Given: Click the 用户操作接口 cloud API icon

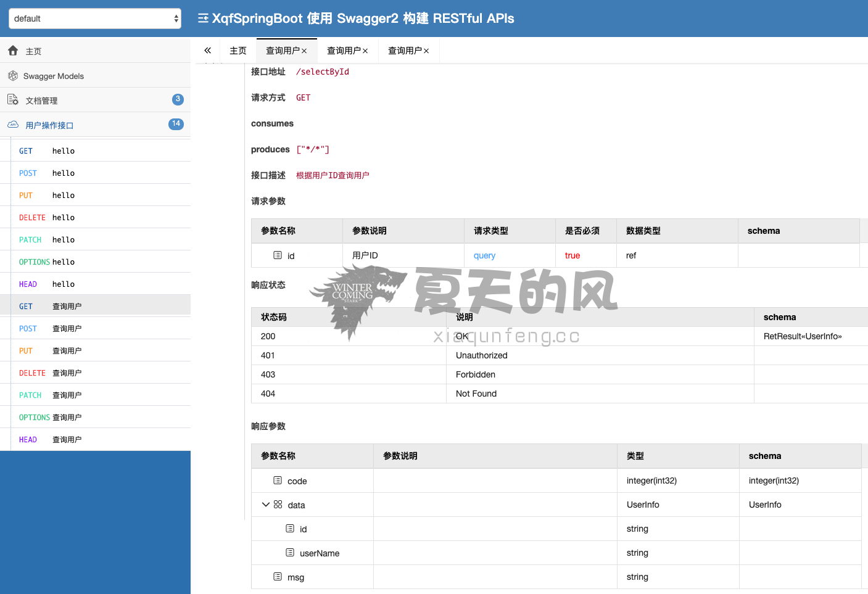Looking at the screenshot, I should click(x=13, y=125).
